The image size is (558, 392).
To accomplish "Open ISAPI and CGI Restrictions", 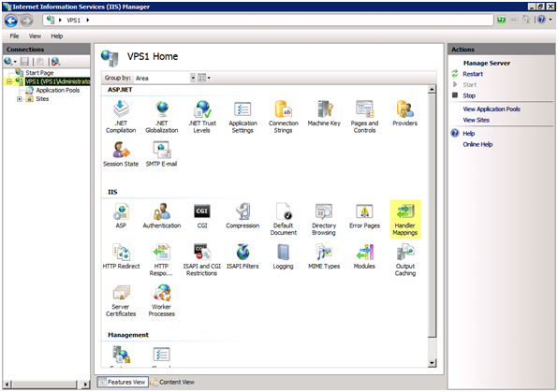I will [x=202, y=259].
